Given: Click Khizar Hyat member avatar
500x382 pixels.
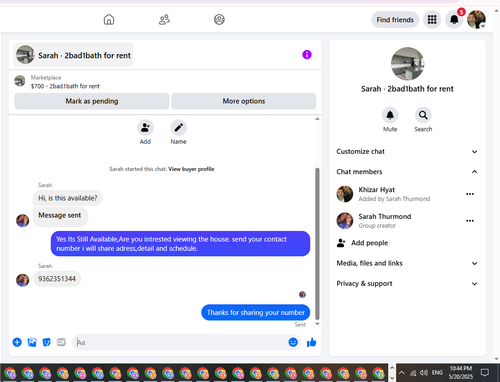Looking at the screenshot, I should [345, 194].
